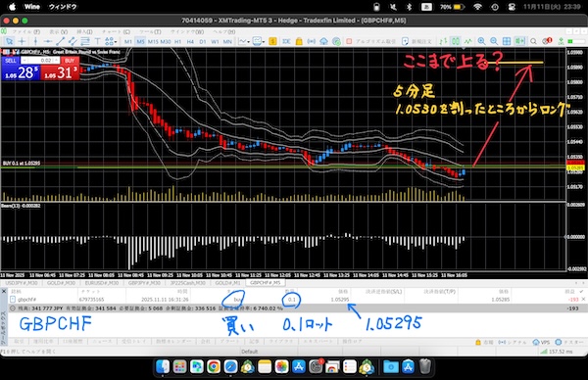This screenshot has width=588, height=380.
Task: Switch to GOLD#,M1 chart tab
Action: (227, 283)
